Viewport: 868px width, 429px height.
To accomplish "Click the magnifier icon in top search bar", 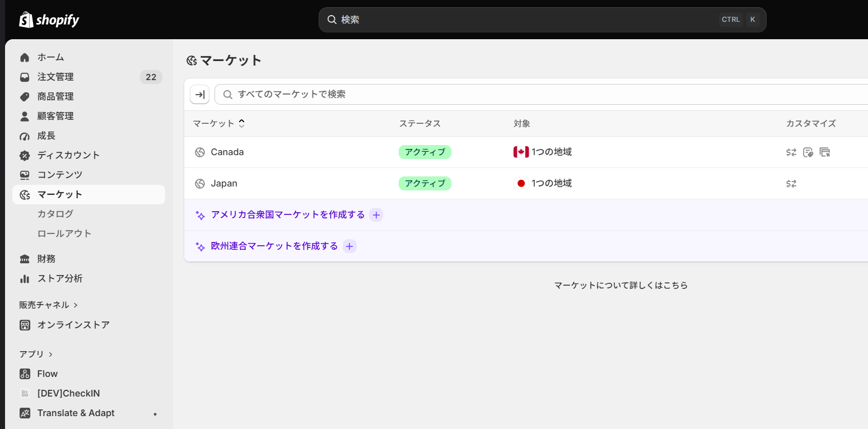I will [332, 20].
